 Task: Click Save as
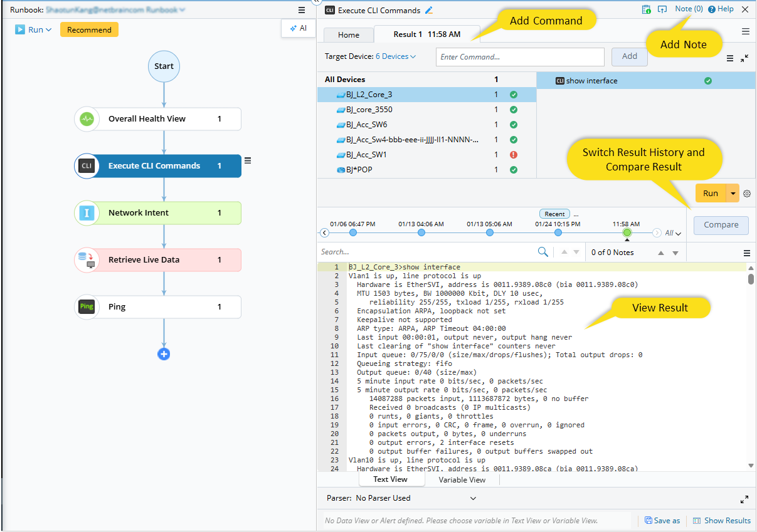point(662,521)
